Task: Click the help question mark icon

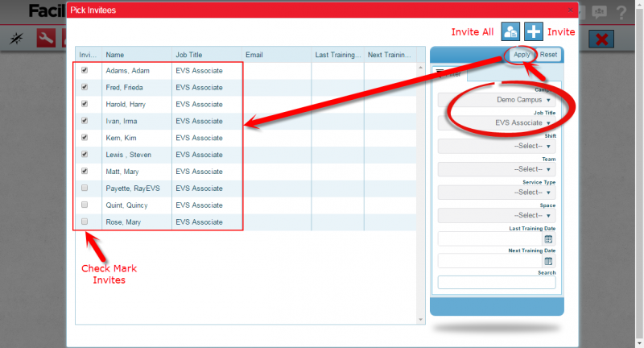Action: (621, 12)
